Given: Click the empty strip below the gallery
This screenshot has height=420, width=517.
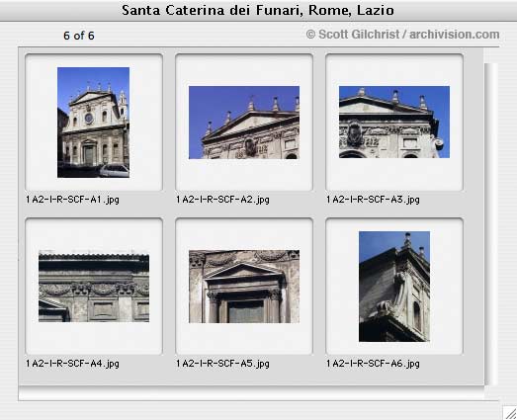Looking at the screenshot, I should pos(251,393).
